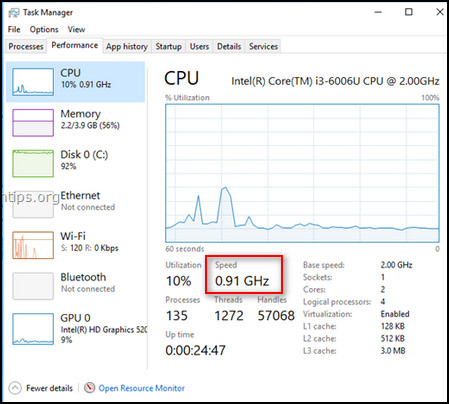Switch to the Services tab
Viewport: 449px width, 404px height.
click(x=263, y=46)
